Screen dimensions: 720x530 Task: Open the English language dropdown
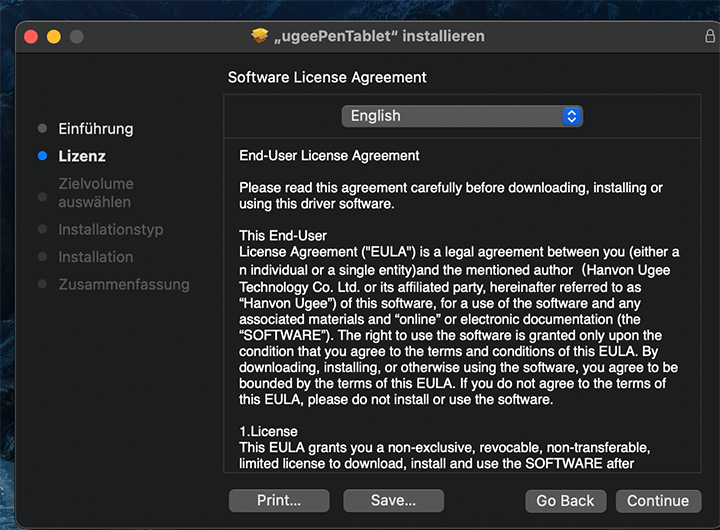click(461, 116)
